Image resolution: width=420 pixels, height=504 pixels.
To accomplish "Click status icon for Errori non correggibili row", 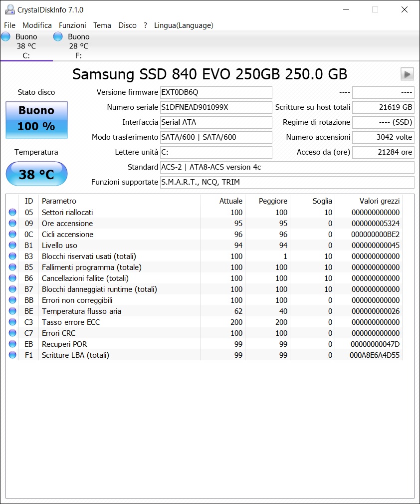I will [12, 300].
